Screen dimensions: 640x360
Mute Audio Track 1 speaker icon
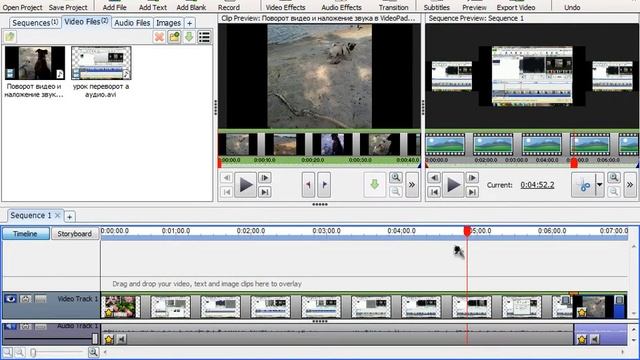(11, 327)
